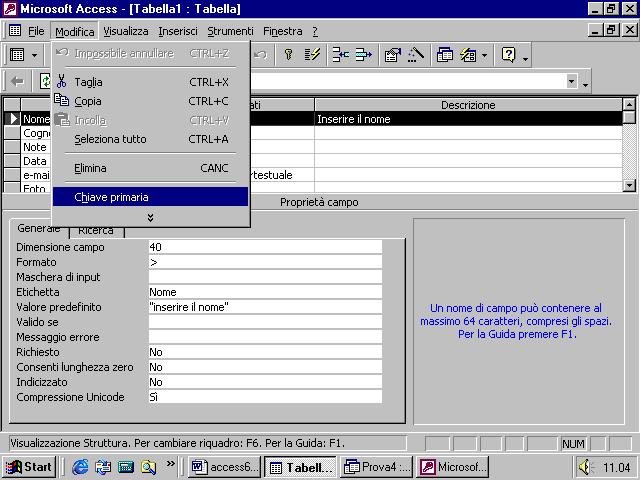
Task: Click the description cell 'Inserire il nome'
Action: pos(469,119)
